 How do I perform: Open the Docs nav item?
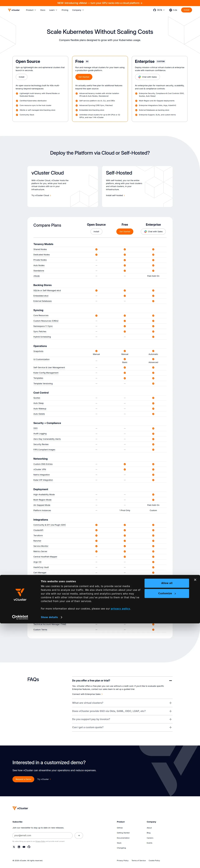(x=43, y=10)
